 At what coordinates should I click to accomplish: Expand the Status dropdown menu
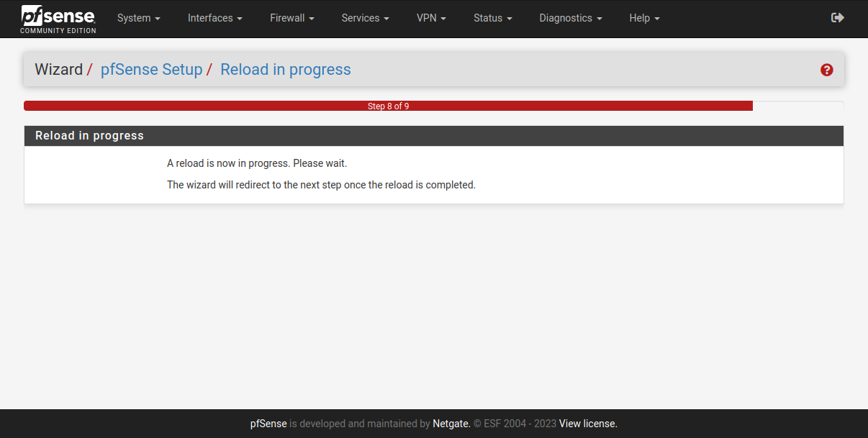[x=492, y=18]
